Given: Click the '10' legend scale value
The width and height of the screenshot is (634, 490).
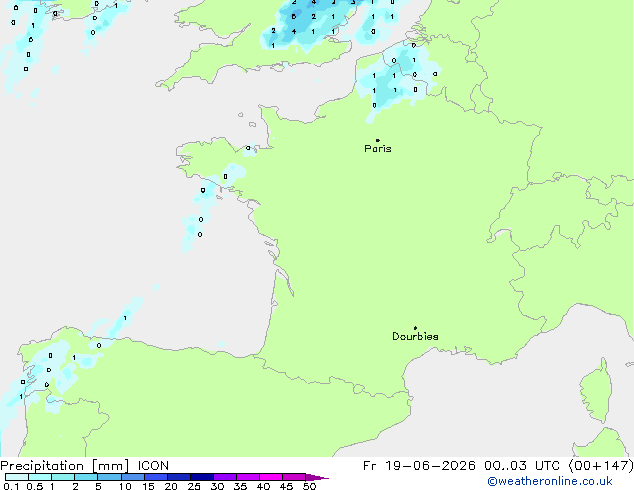Looking at the screenshot, I should click(125, 486).
